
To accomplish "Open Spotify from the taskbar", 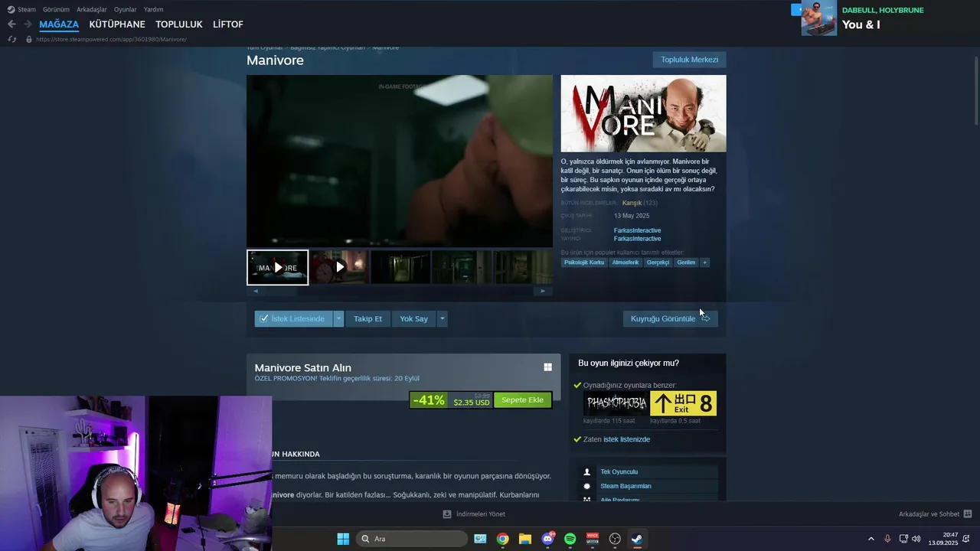I will point(570,539).
